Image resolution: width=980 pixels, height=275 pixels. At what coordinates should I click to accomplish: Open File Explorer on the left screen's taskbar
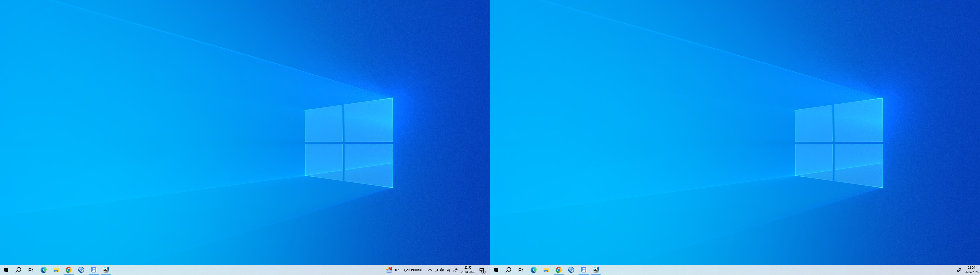(x=56, y=270)
